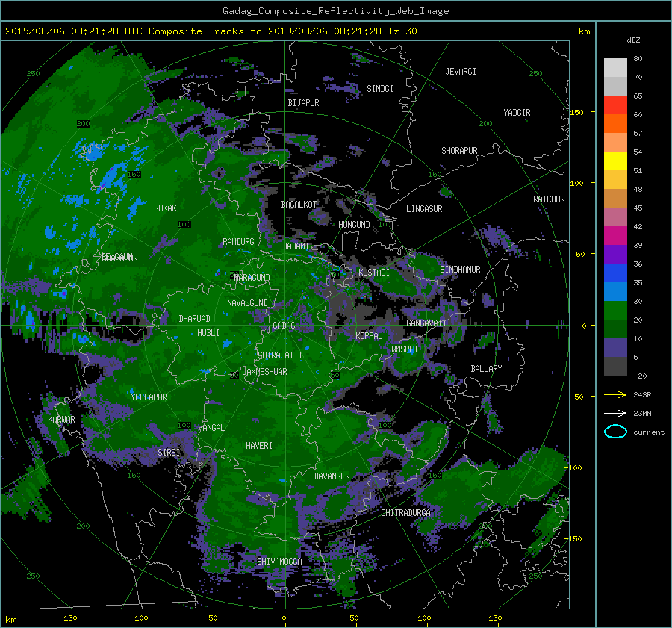Click the JEVARGI city label

point(461,72)
